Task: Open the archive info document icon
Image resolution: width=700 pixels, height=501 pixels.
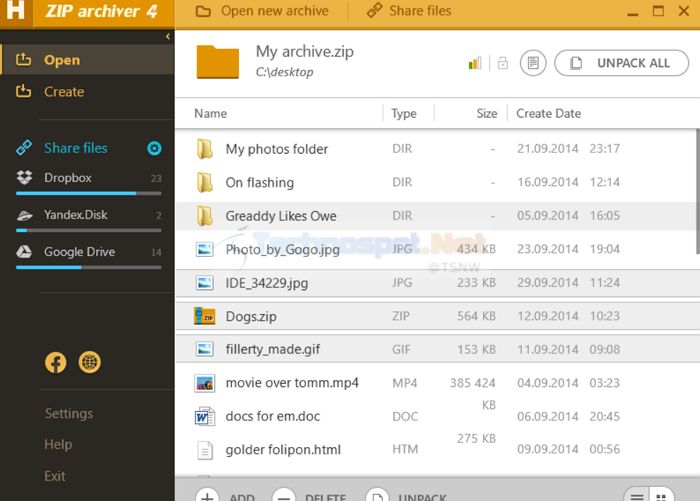Action: point(533,63)
